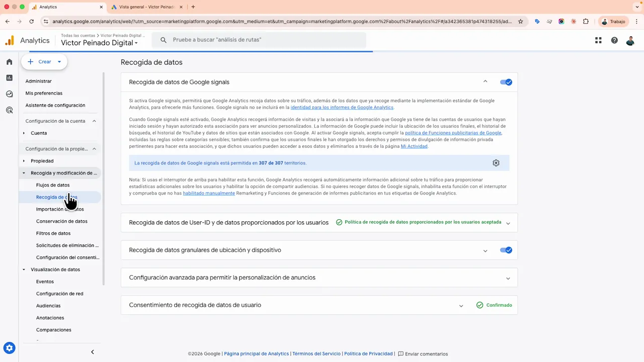Click the browser back arrow
This screenshot has width=644, height=362.
(x=7, y=22)
